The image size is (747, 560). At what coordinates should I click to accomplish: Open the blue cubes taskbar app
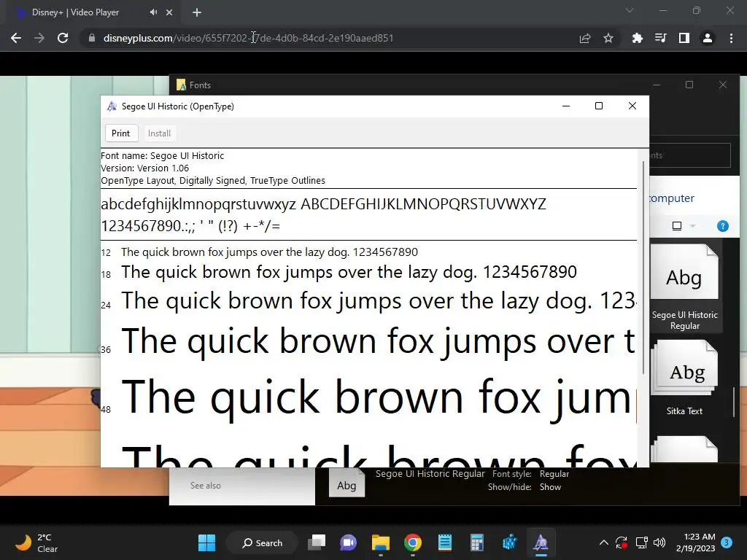(508, 542)
